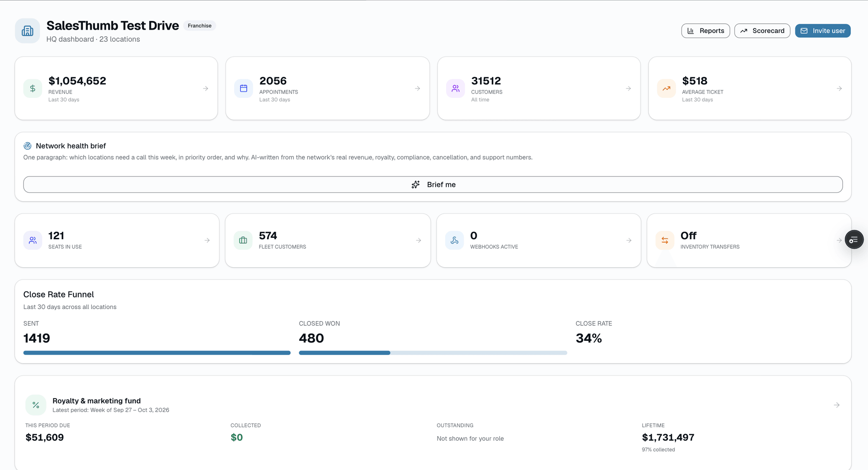Click the 480 closed won value
The width and height of the screenshot is (868, 470).
point(311,338)
